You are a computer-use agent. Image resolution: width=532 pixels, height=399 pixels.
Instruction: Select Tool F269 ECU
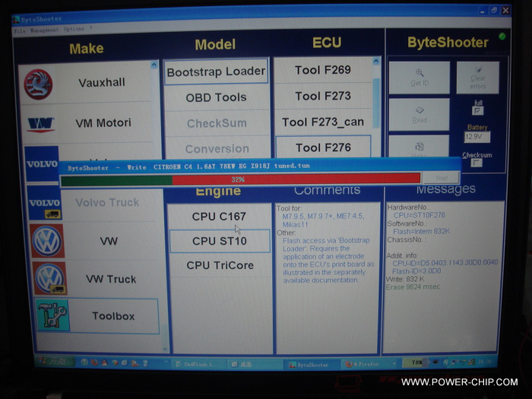tap(323, 70)
